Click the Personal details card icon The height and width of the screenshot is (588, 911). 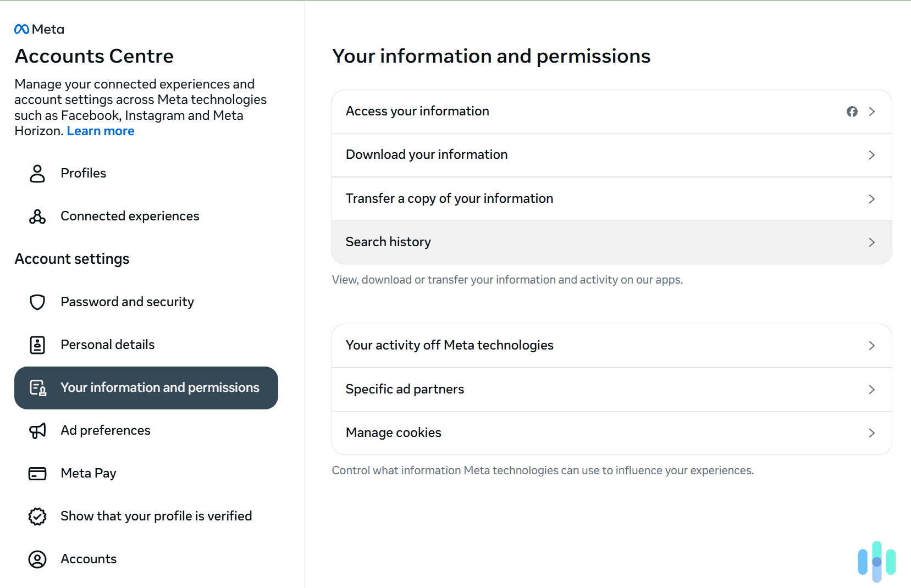pos(37,345)
